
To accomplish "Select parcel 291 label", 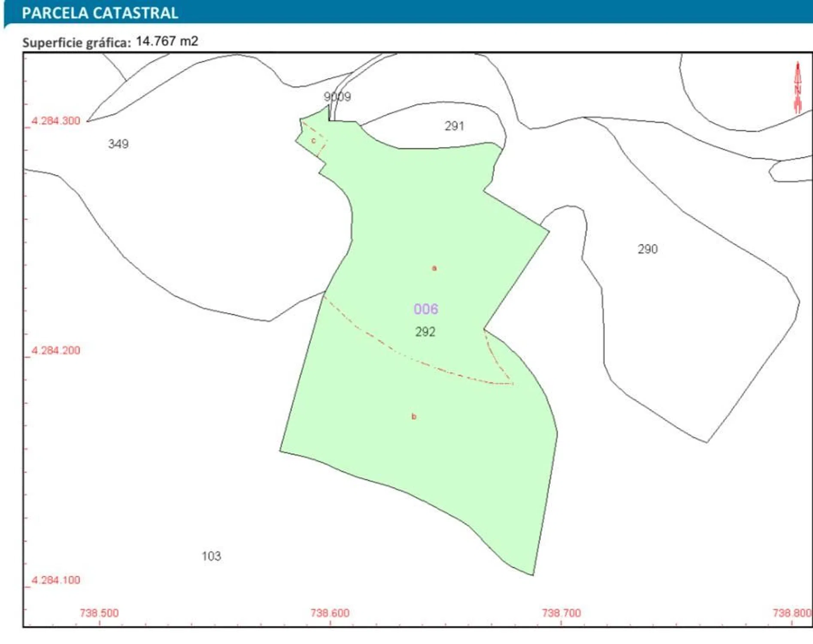I will point(454,126).
